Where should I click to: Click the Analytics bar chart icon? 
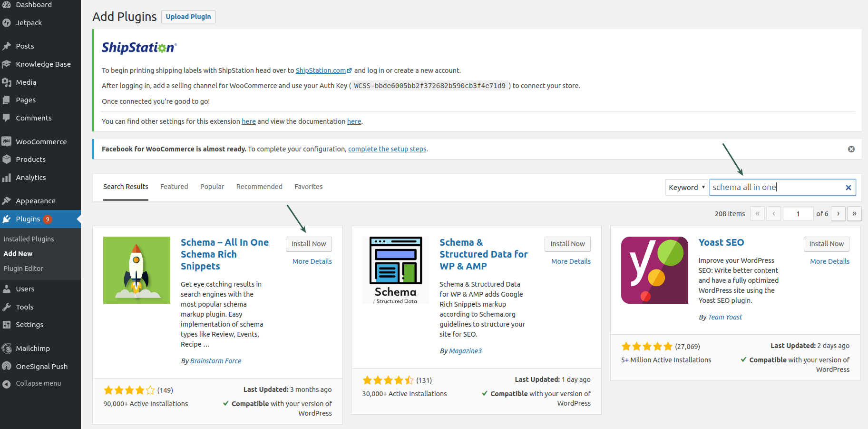[7, 178]
